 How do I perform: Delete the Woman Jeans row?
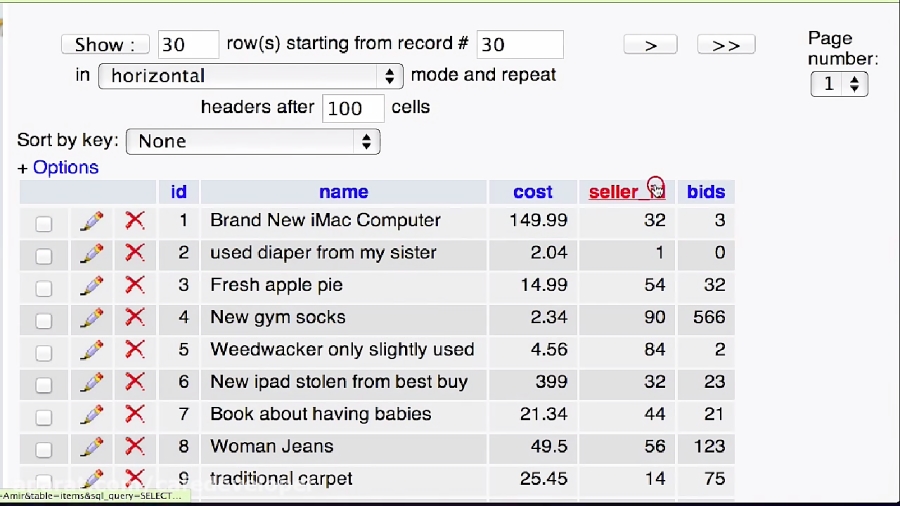(x=135, y=446)
